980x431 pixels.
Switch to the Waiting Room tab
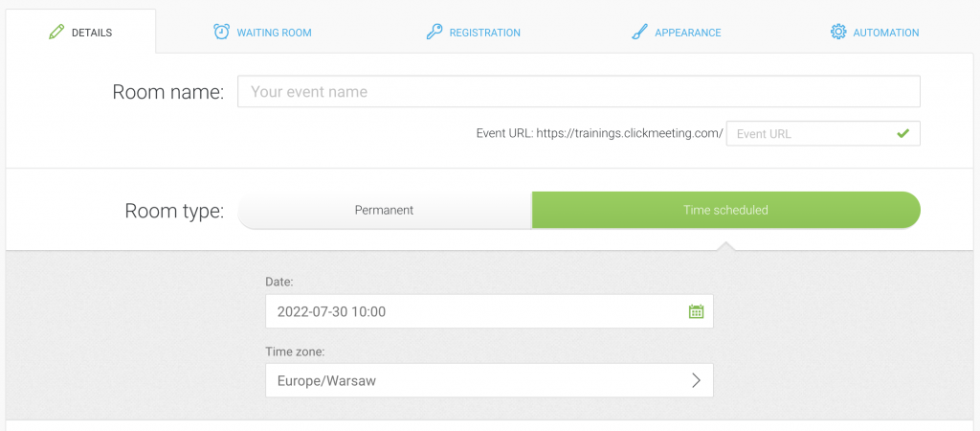coord(262,33)
